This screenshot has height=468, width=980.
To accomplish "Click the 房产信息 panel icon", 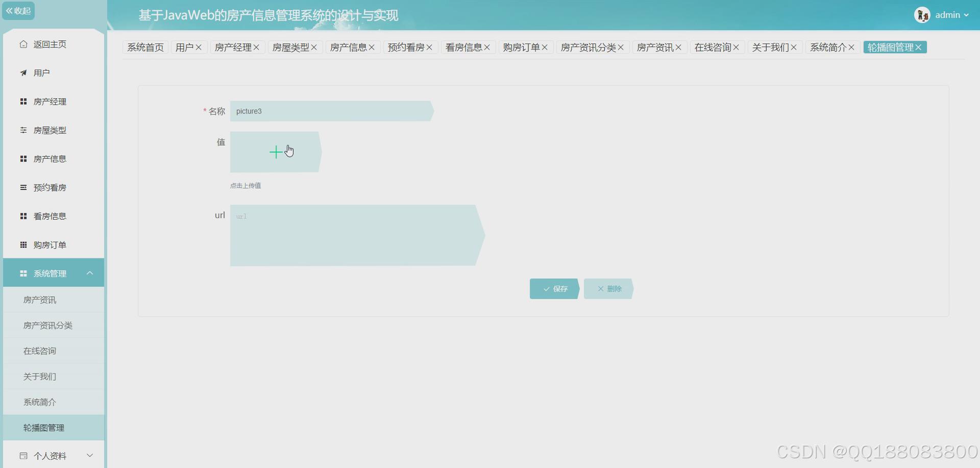I will pyautogui.click(x=23, y=158).
